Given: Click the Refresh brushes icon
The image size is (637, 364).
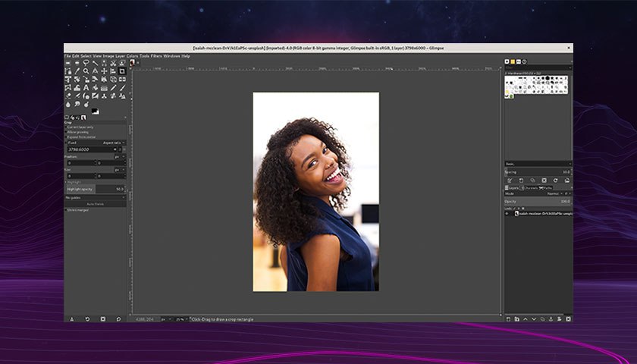Looking at the screenshot, I should [x=555, y=180].
